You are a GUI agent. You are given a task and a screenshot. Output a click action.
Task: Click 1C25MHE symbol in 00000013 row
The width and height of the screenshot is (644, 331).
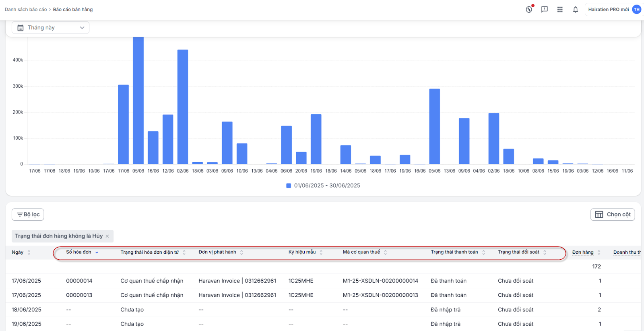coord(301,295)
